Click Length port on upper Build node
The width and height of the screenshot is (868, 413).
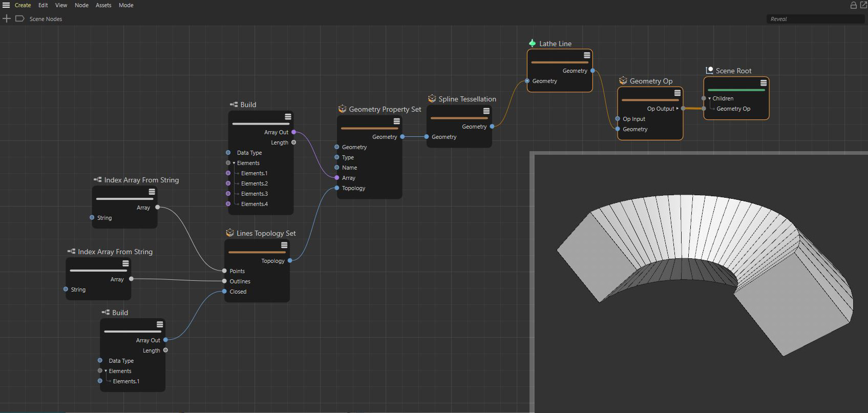[293, 142]
